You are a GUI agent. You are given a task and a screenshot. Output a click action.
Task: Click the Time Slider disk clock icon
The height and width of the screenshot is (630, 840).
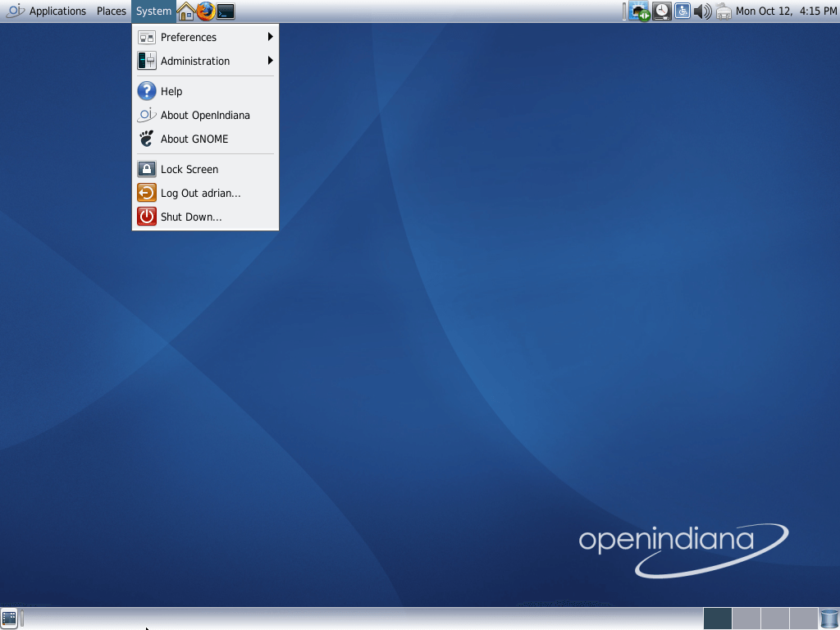coord(662,11)
